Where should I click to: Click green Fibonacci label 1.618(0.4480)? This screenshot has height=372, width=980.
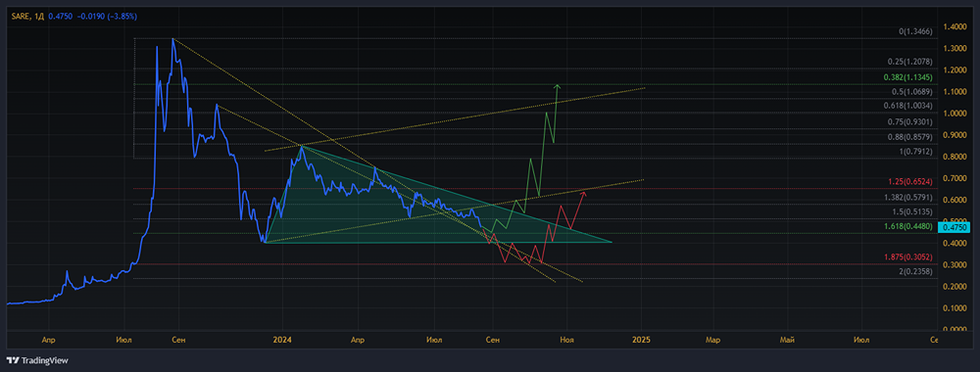(909, 227)
